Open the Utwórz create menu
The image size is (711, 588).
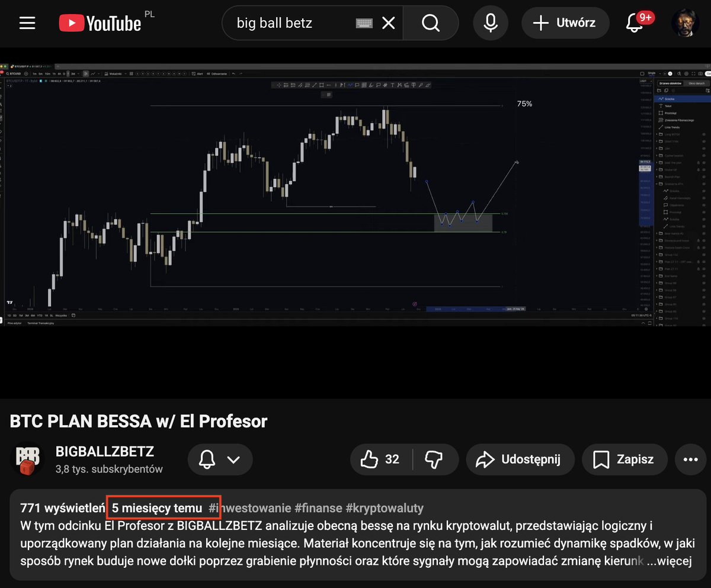565,23
